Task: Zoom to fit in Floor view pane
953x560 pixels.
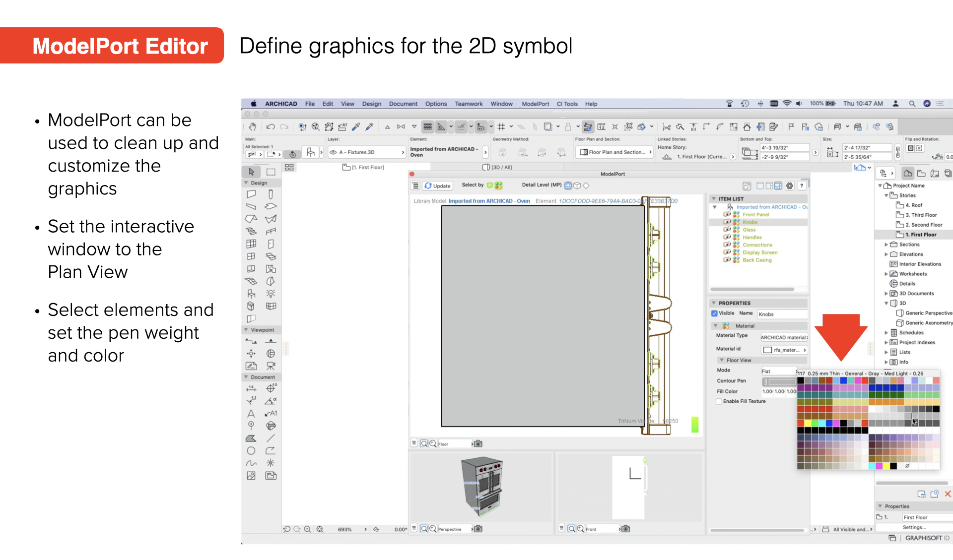Action: (424, 444)
